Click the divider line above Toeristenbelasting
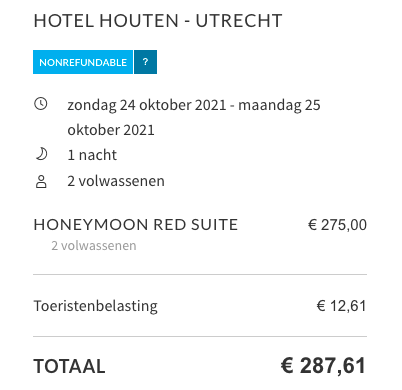 coord(200,275)
